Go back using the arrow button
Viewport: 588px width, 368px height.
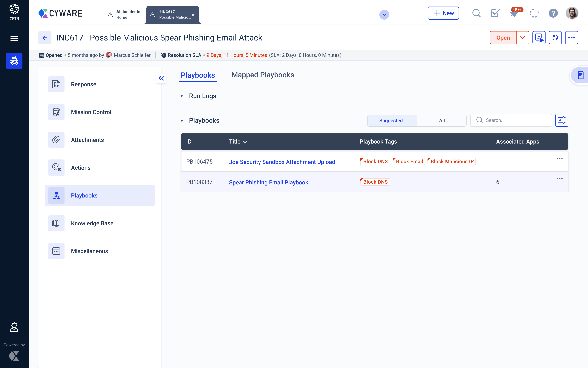click(45, 38)
